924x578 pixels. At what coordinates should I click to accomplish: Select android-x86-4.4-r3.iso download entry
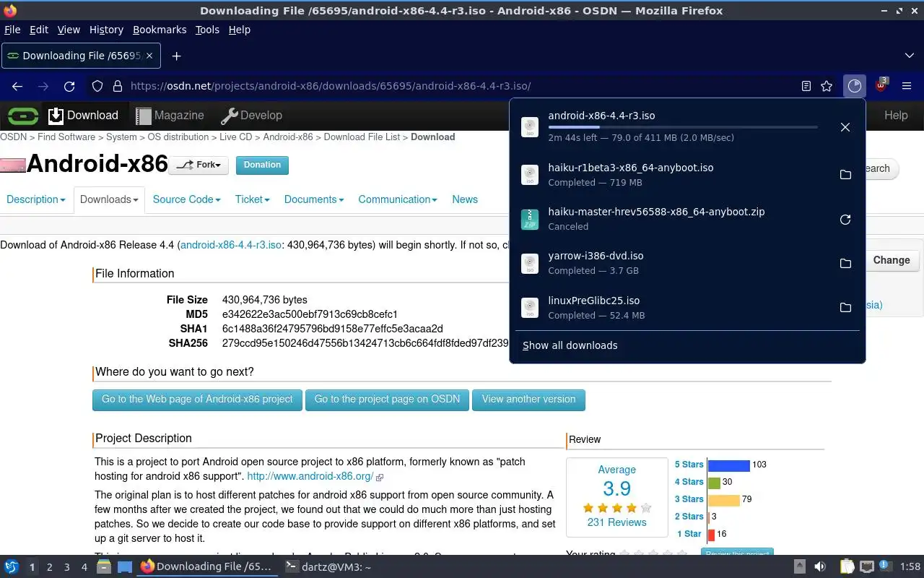[x=671, y=126]
